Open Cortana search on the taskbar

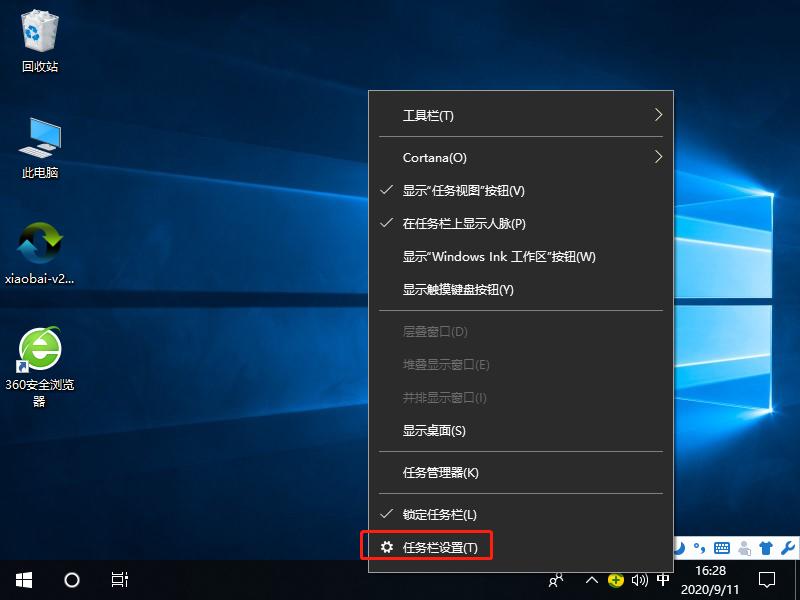[x=70, y=580]
